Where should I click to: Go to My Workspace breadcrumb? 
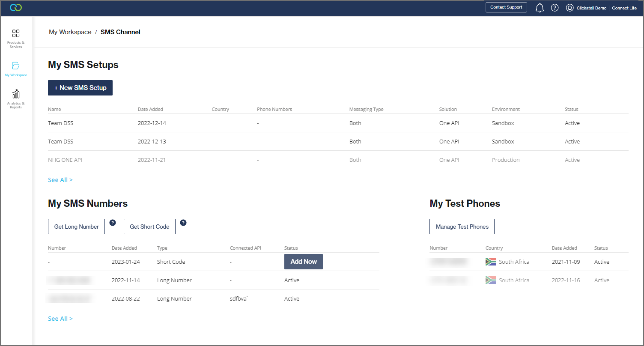click(70, 32)
